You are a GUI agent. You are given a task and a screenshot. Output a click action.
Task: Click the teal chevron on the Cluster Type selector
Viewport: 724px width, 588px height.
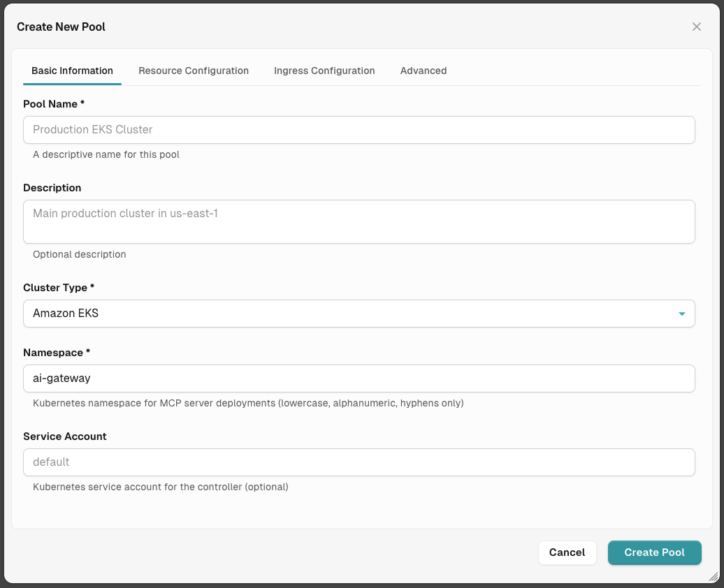(681, 314)
